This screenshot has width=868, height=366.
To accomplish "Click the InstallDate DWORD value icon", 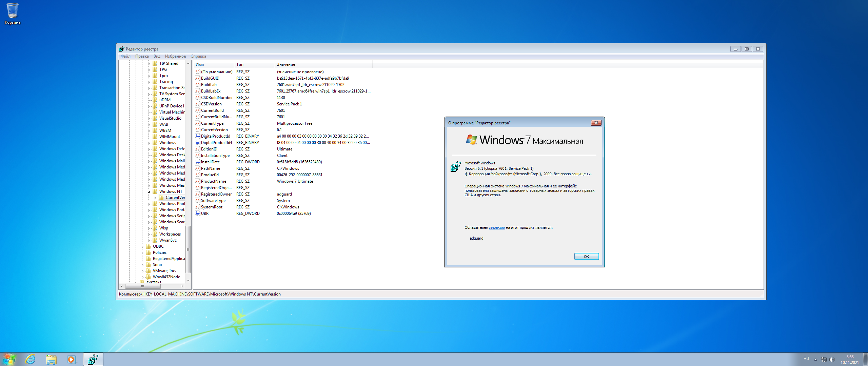I will tap(198, 162).
